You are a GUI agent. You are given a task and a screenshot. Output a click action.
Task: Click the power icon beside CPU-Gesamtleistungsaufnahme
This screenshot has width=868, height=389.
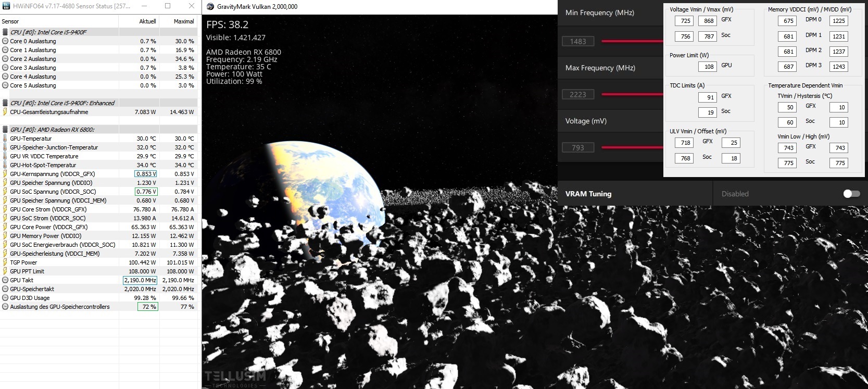[x=5, y=112]
